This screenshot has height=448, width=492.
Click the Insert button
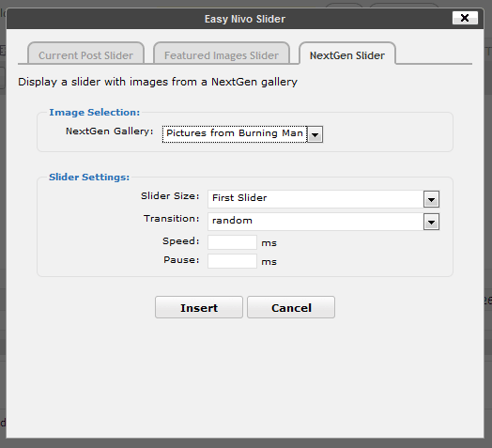(199, 307)
